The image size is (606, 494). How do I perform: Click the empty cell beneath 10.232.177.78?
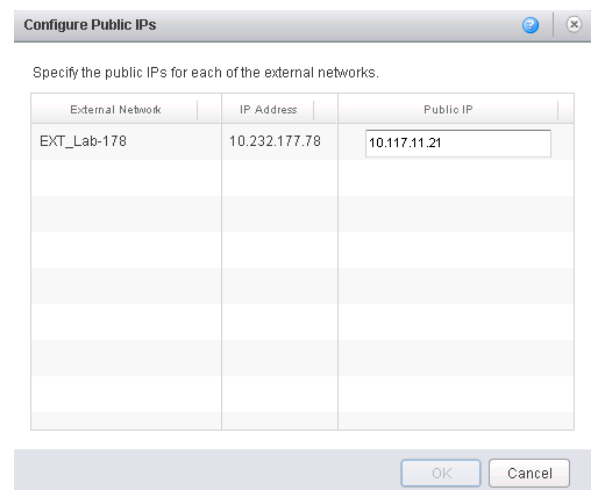coord(279,178)
